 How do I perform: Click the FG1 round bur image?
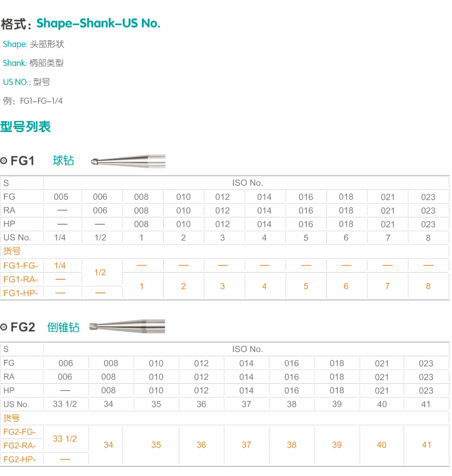click(128, 161)
